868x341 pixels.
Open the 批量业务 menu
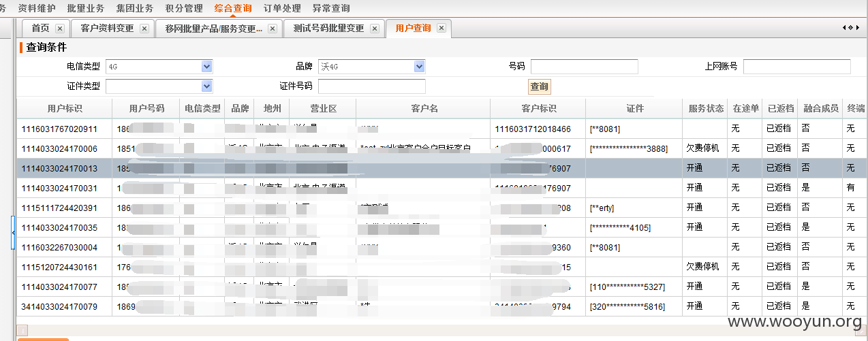[86, 8]
